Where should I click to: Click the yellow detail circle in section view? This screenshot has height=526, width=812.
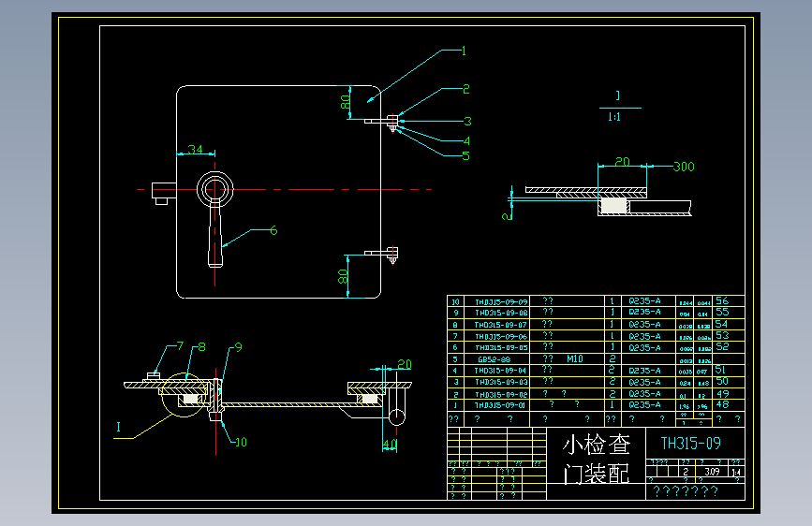[184, 395]
